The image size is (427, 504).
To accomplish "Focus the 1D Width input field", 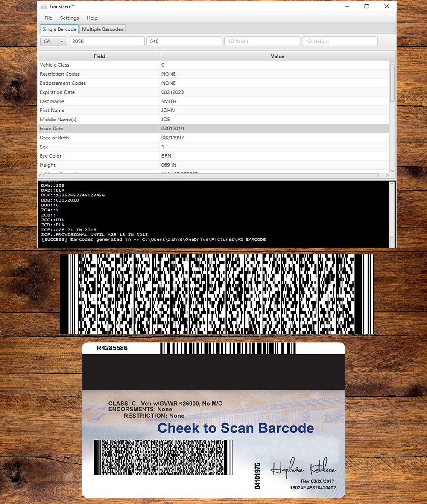I will point(262,41).
